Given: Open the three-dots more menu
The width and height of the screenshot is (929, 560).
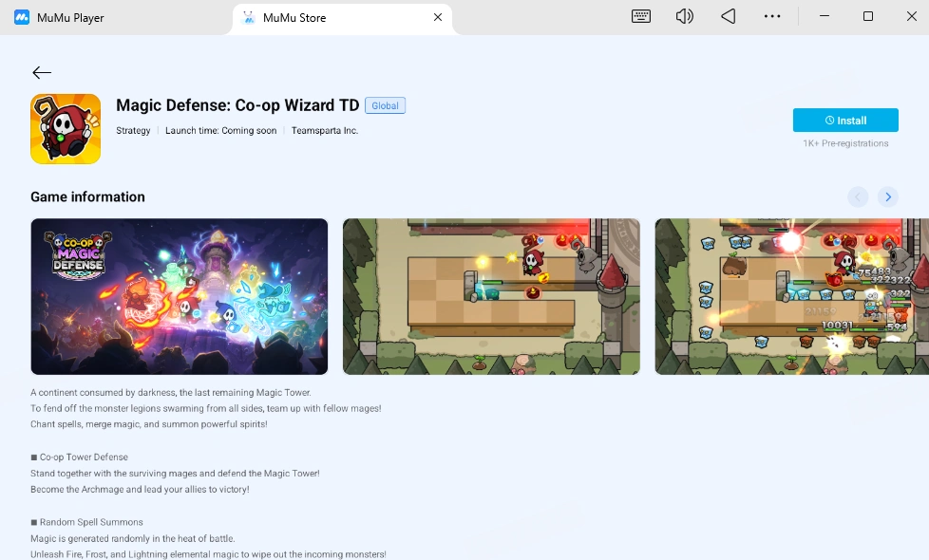Looking at the screenshot, I should coord(772,16).
